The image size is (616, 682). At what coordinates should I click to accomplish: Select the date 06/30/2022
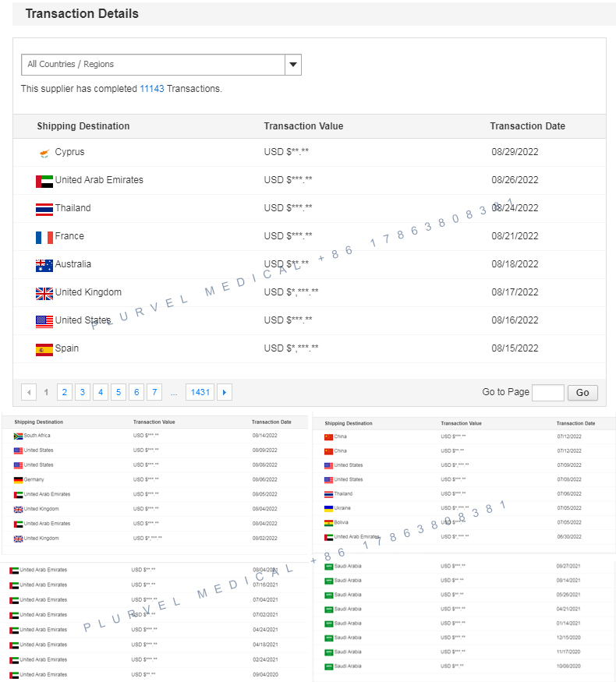tap(569, 537)
